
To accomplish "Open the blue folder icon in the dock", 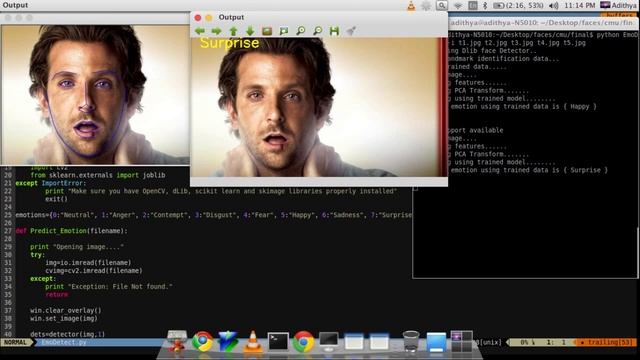I will (x=436, y=341).
